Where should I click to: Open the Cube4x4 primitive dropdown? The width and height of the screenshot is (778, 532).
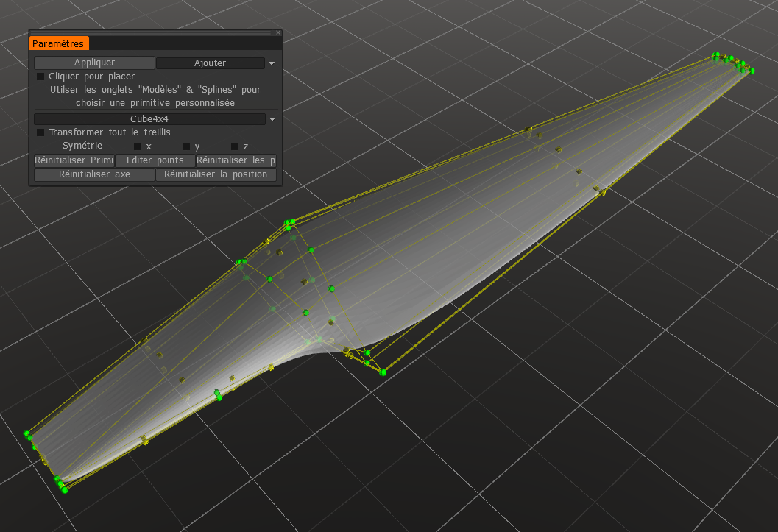[x=149, y=119]
